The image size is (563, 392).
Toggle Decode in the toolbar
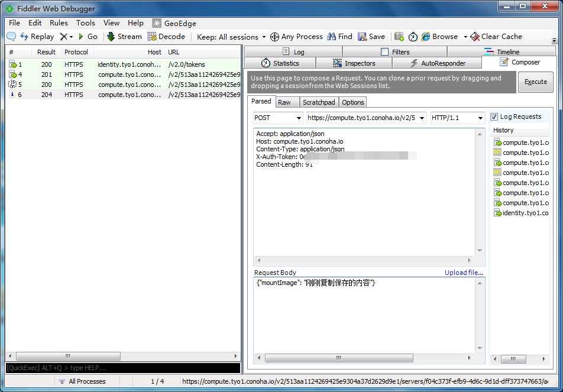click(x=166, y=37)
